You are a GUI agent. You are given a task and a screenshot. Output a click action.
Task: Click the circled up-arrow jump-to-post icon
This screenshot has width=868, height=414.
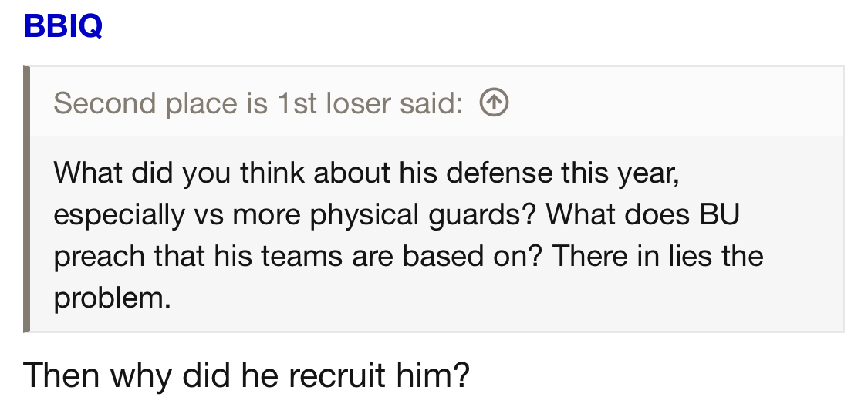(x=494, y=103)
